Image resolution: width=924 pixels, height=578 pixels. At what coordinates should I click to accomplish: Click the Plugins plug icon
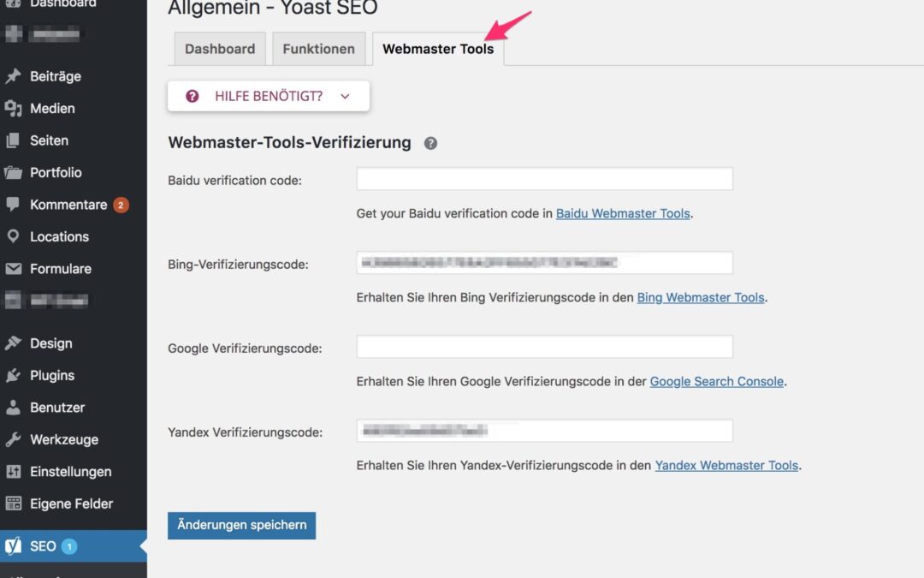coord(13,376)
